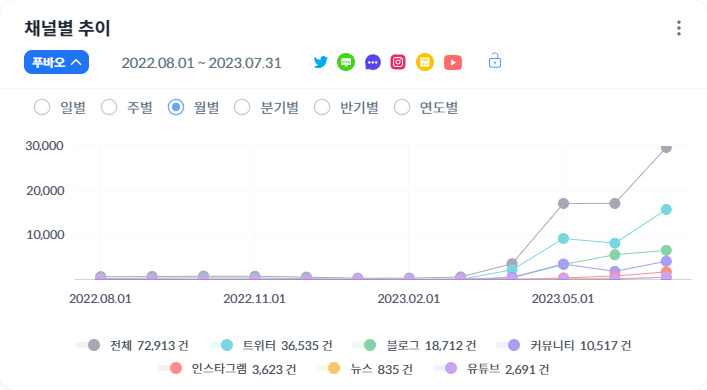Click the gray 전체 legend color dot
The width and height of the screenshot is (707, 390).
(94, 345)
